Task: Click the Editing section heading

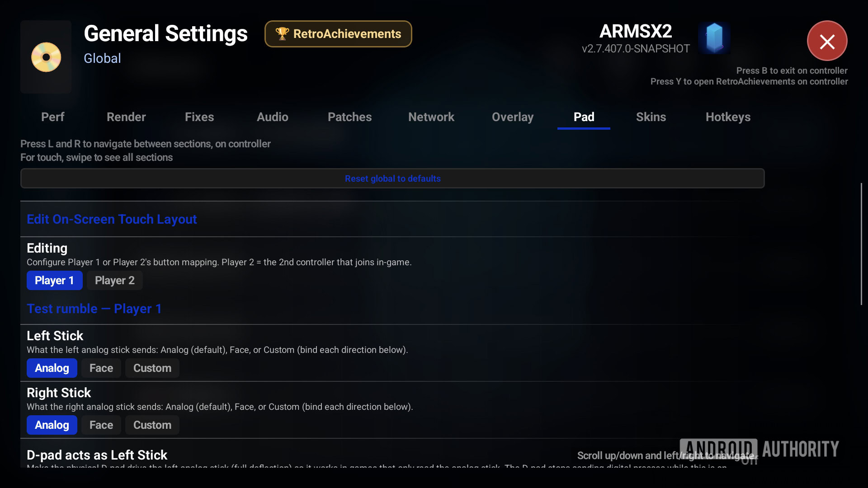Action: [x=47, y=248]
